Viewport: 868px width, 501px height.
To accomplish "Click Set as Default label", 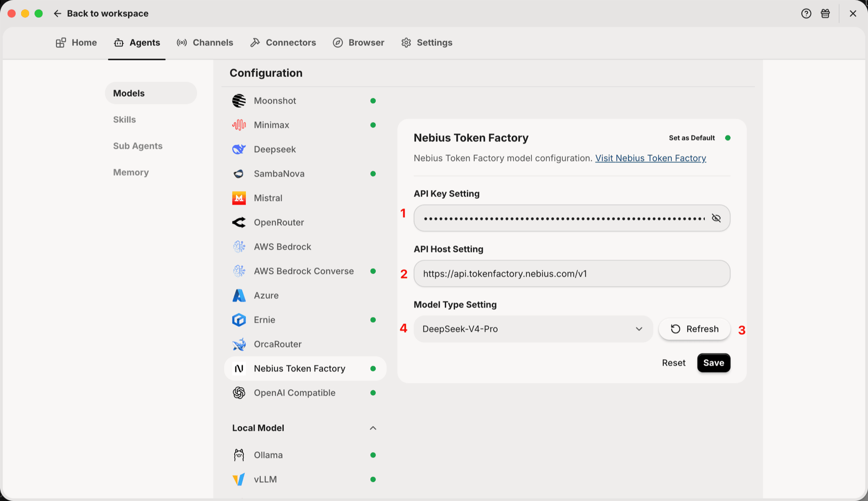I will [692, 138].
